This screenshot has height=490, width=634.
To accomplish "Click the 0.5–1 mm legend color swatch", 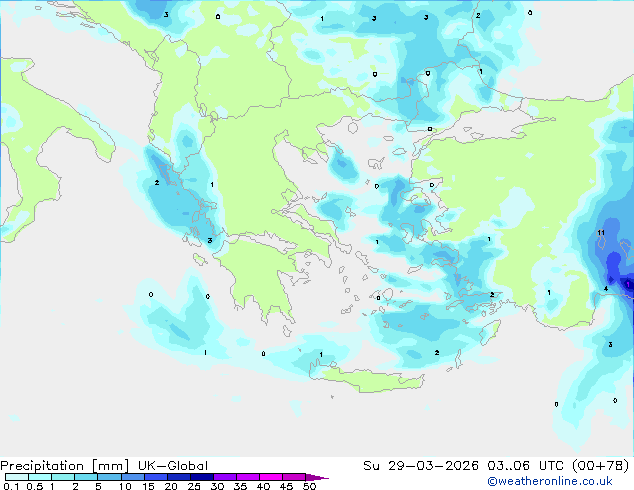I will click(x=40, y=477).
